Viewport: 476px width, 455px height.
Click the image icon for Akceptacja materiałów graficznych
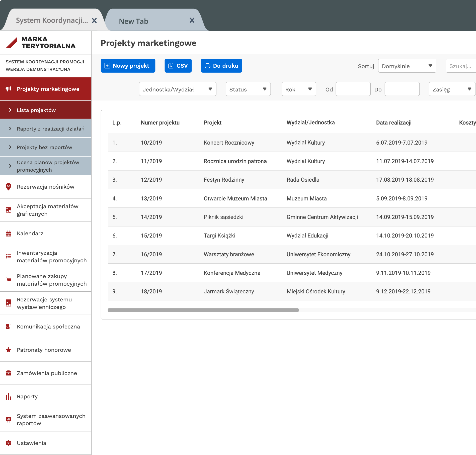9,210
